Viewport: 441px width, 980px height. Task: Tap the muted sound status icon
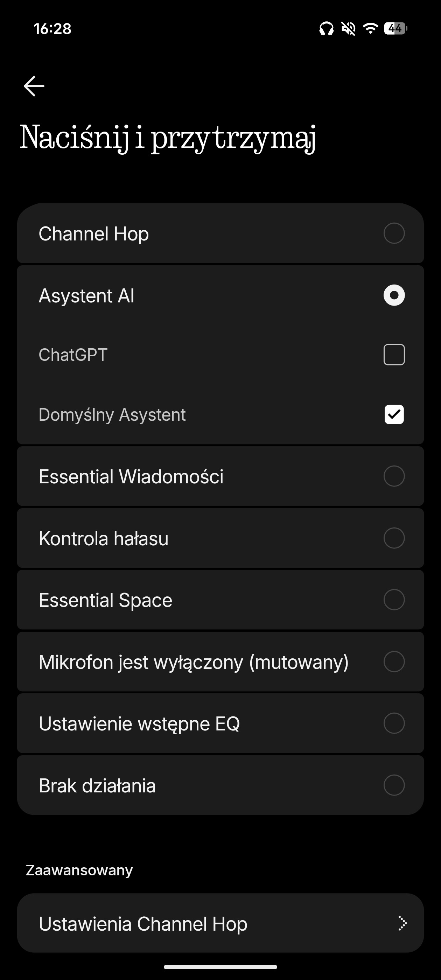click(x=348, y=29)
